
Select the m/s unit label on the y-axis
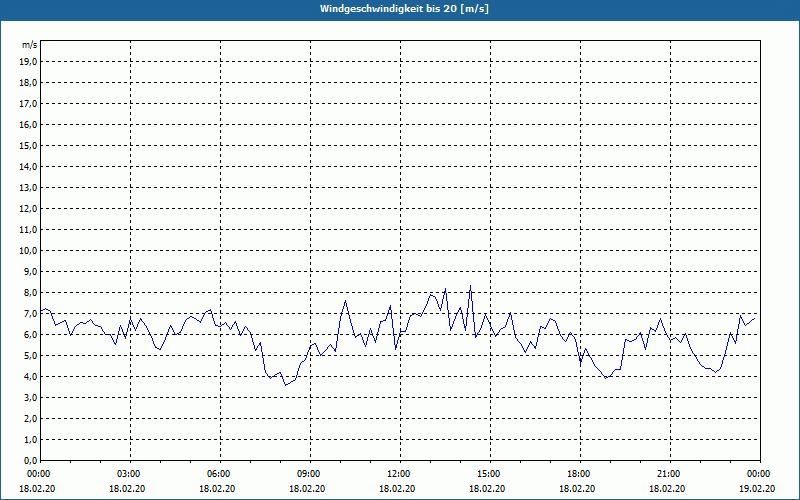coord(29,45)
